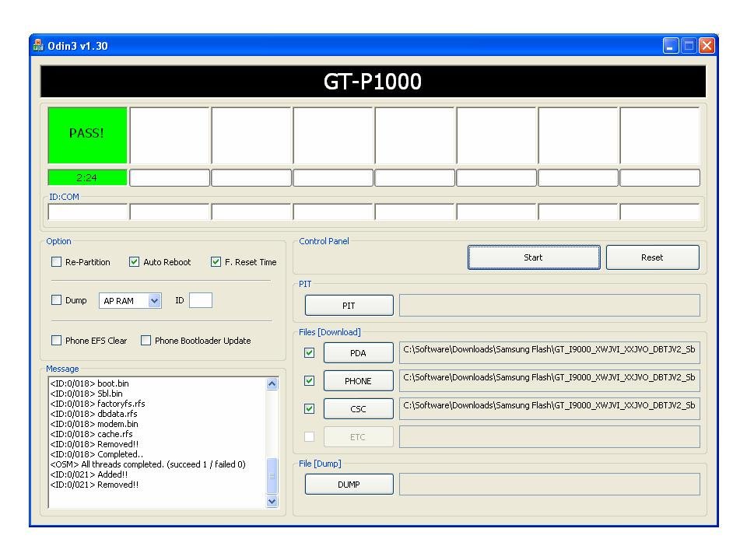This screenshot has height=560, width=747.
Task: Click the GT-P1000 banner text
Action: tap(373, 82)
